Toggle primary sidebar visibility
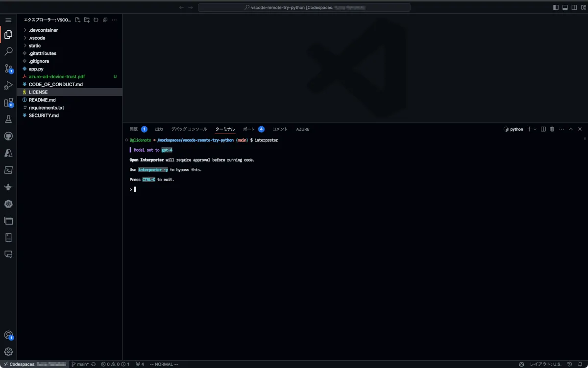The image size is (588, 368). coord(556,7)
